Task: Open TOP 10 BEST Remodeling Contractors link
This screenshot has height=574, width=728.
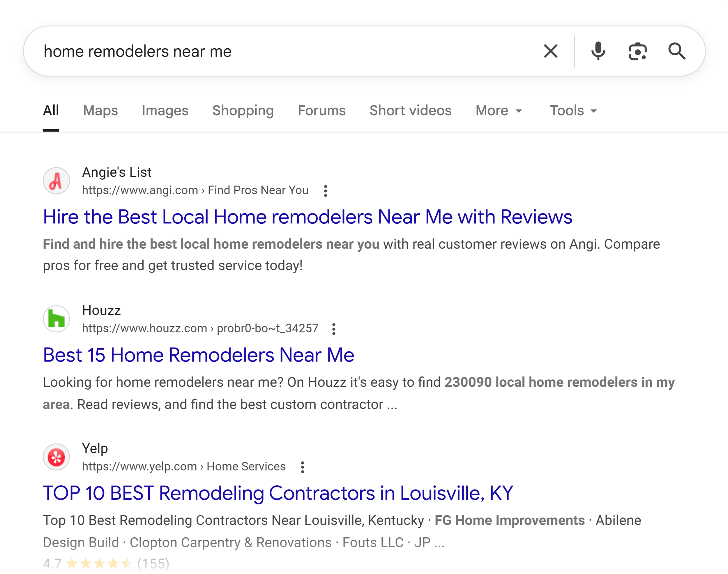Action: (x=278, y=493)
